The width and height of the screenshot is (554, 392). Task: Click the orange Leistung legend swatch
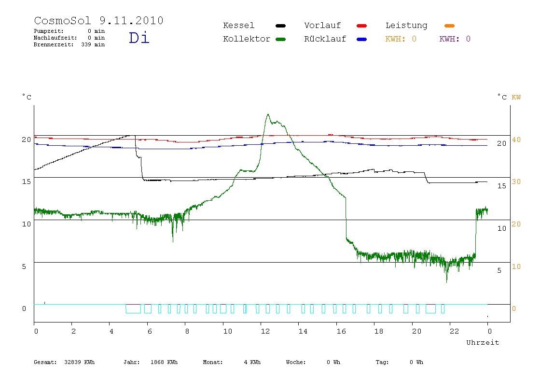pyautogui.click(x=449, y=26)
